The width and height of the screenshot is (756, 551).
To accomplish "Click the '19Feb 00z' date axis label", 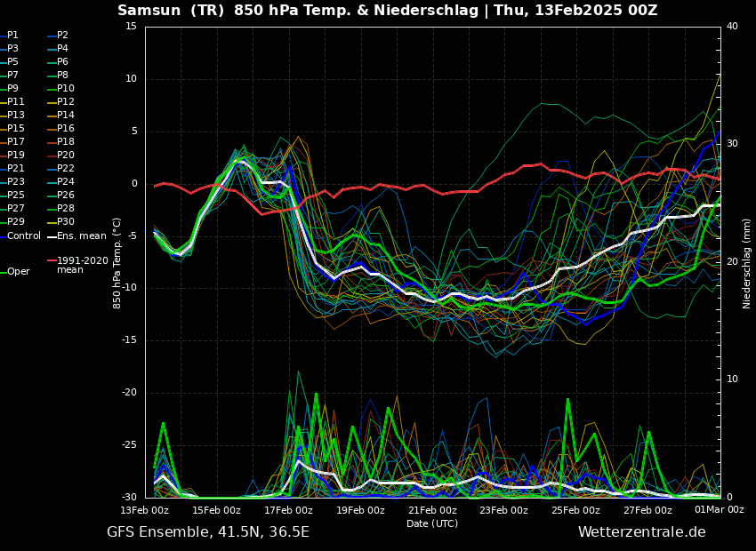I will click(x=360, y=510).
